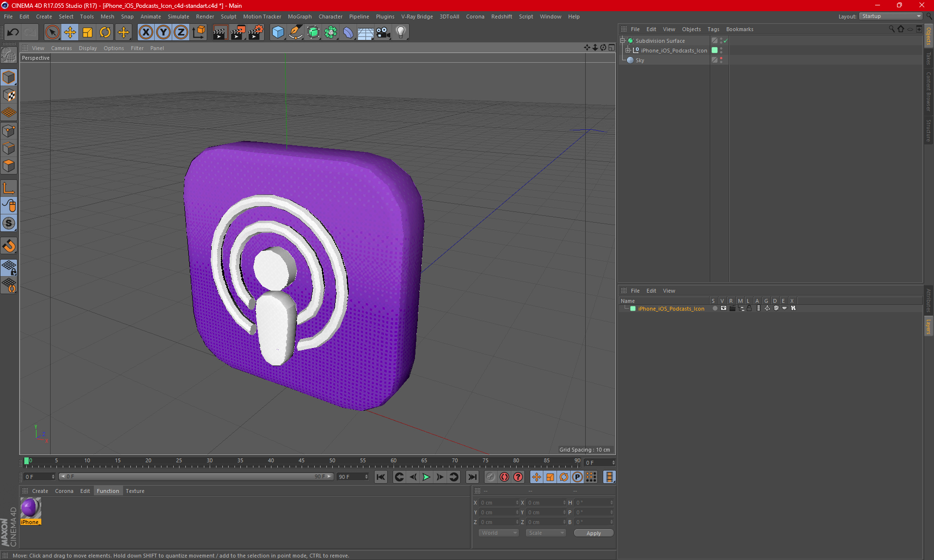934x560 pixels.
Task: Add a Subdivision Surface generator
Action: click(x=313, y=33)
